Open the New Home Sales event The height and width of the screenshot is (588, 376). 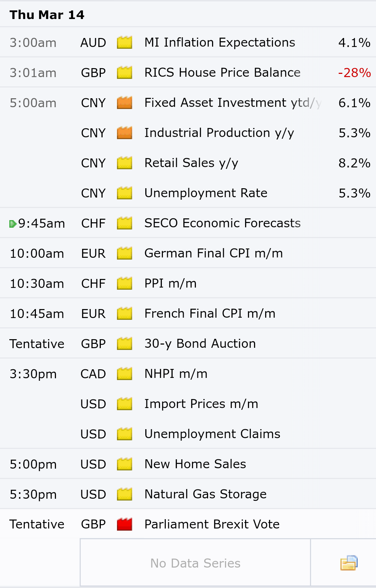(195, 464)
